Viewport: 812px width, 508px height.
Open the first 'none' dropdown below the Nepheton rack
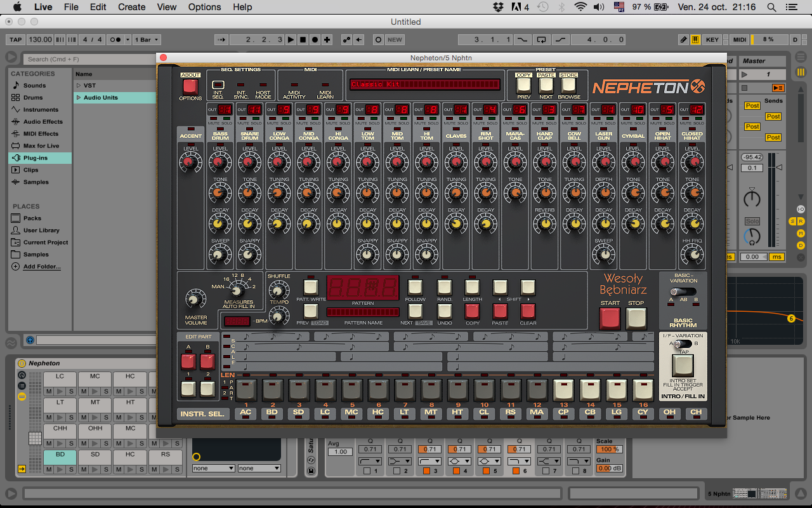click(x=214, y=468)
